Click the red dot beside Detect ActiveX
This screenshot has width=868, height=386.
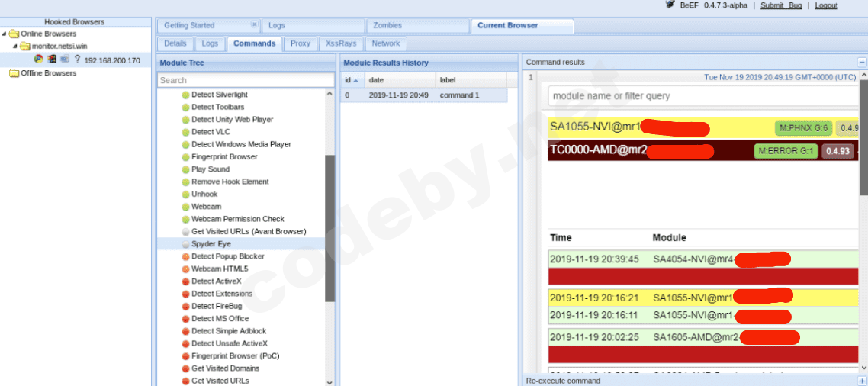click(x=185, y=281)
